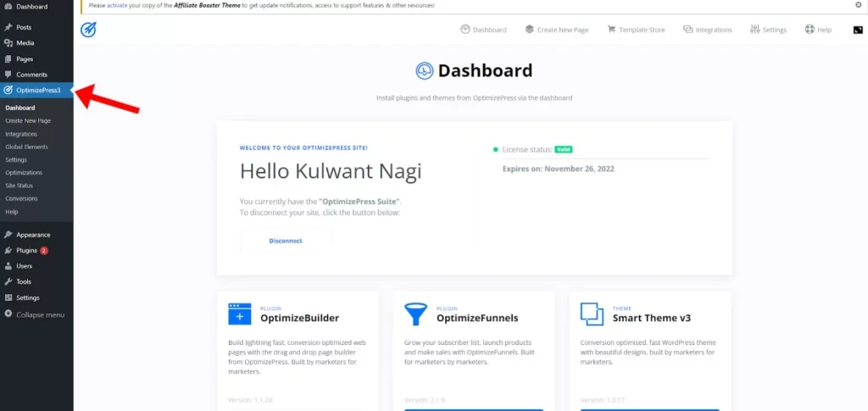Expand the Appearance menu in sidebar
The image size is (868, 411).
[x=33, y=235]
